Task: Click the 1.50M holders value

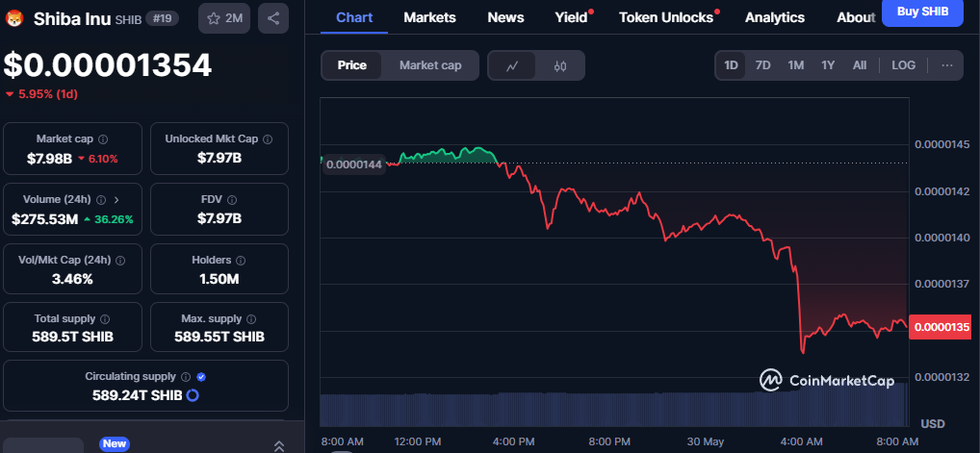Action: click(219, 279)
